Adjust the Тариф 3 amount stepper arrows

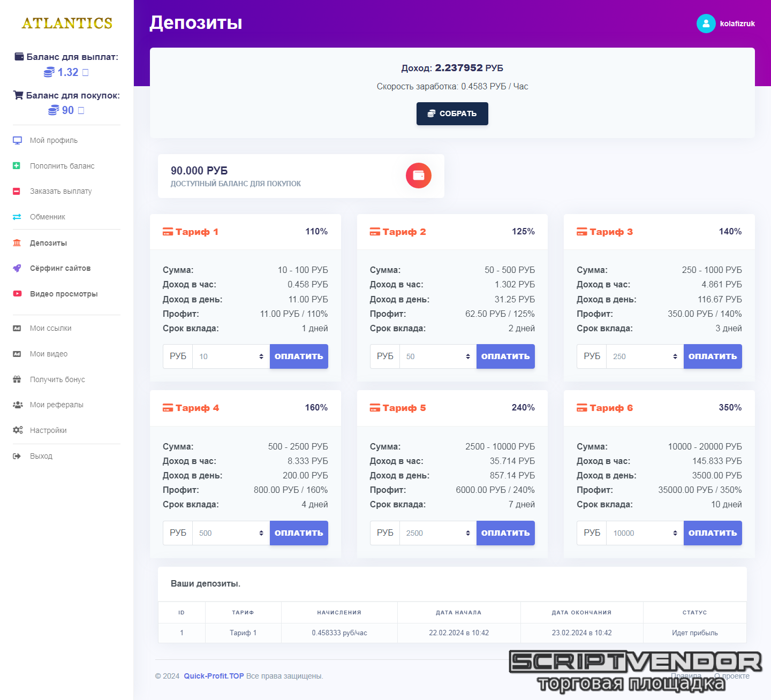pyautogui.click(x=675, y=356)
